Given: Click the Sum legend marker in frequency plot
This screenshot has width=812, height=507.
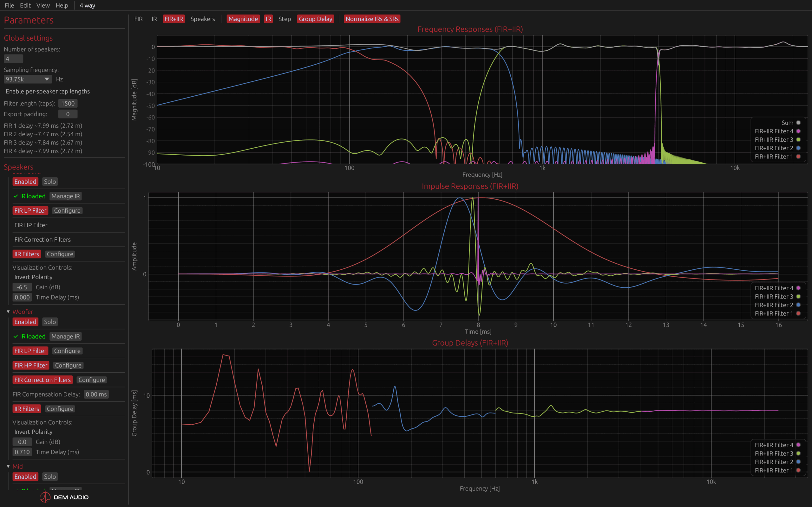Looking at the screenshot, I should coord(798,123).
